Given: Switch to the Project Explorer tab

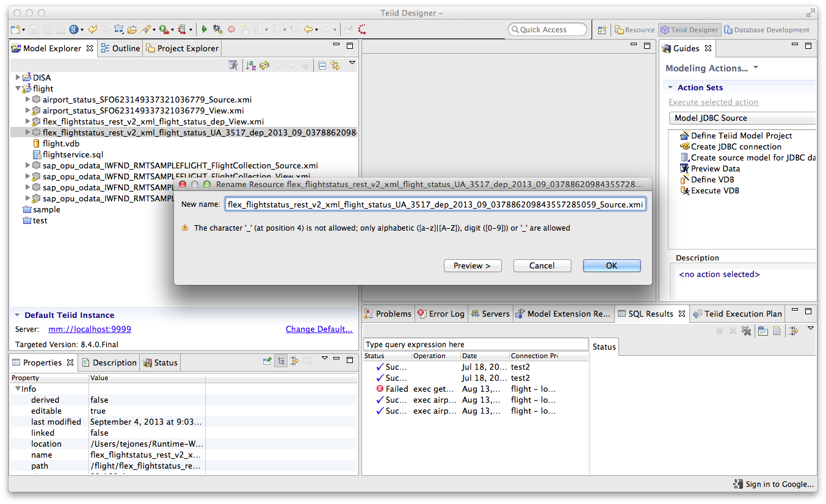Looking at the screenshot, I should [182, 48].
